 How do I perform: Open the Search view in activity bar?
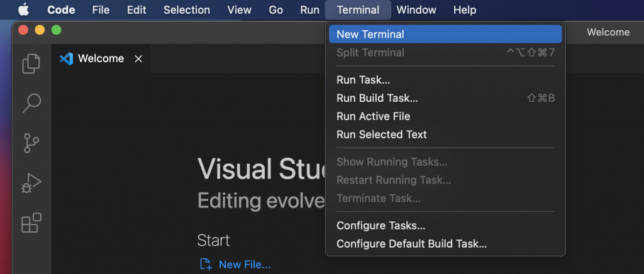point(31,103)
